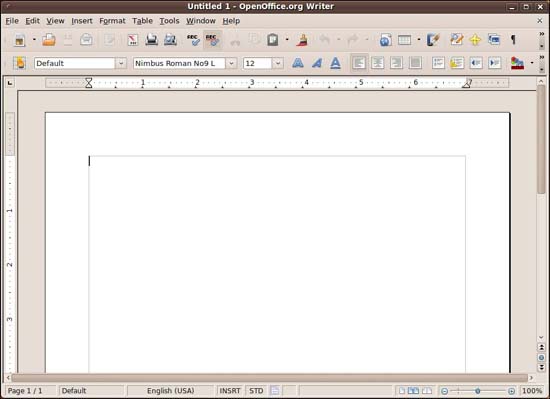Expand the standard toolbar overflow chevron
The image size is (550, 399).
542,34
